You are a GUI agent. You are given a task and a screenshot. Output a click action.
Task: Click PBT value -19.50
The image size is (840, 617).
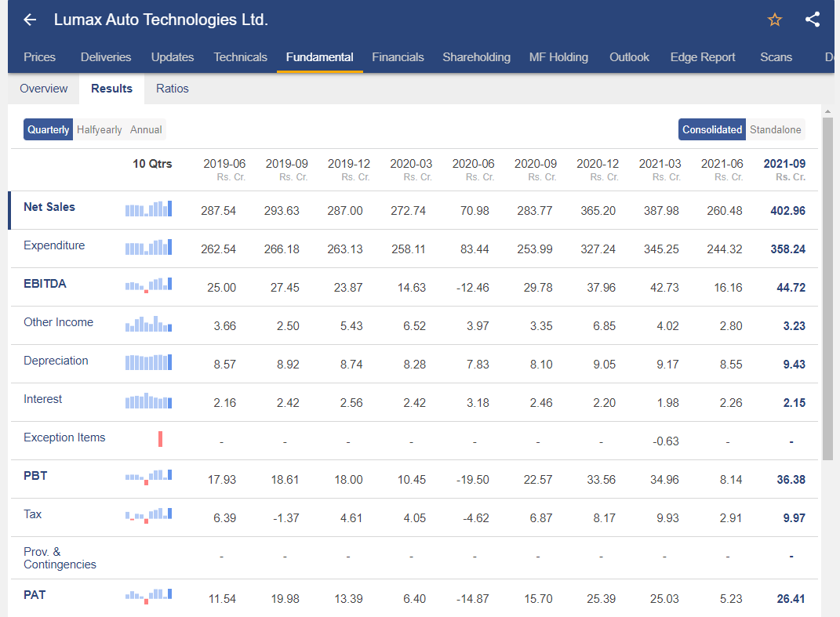point(472,479)
